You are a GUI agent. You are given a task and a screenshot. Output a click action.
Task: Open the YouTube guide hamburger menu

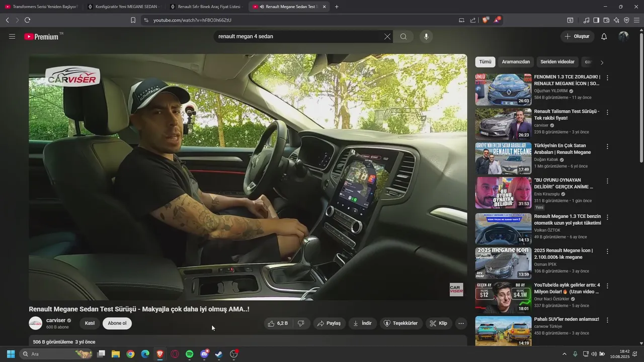coord(12,37)
